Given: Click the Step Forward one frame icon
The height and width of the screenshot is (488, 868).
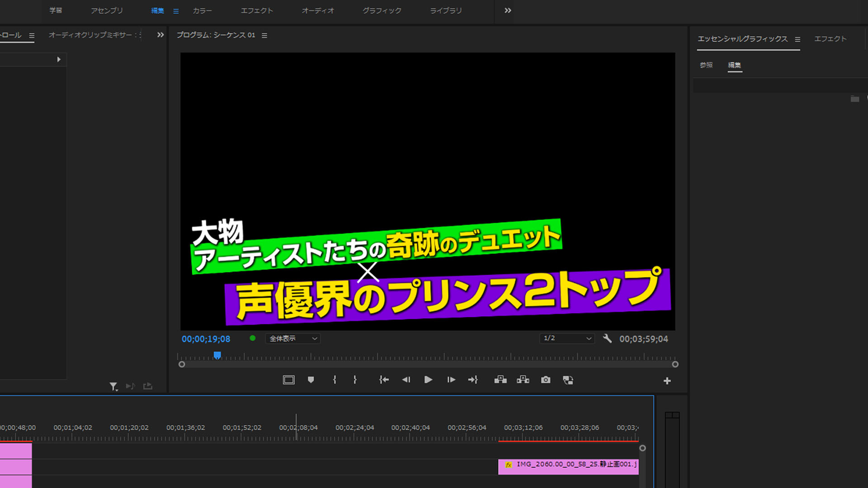Looking at the screenshot, I should tap(451, 380).
